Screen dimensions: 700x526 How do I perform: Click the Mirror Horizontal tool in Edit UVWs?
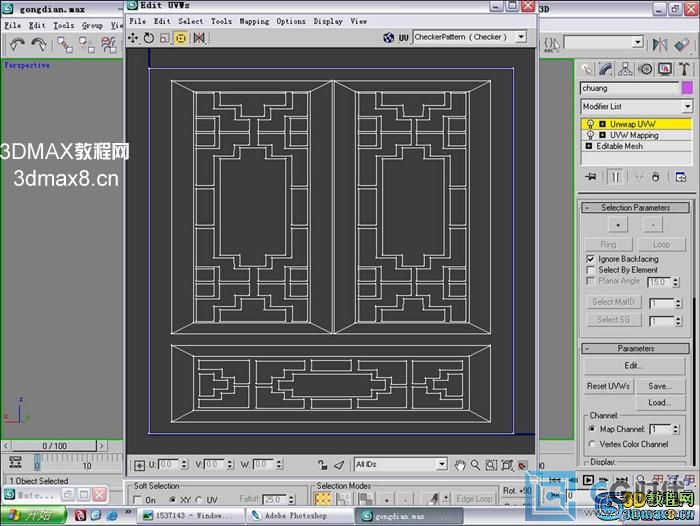tap(199, 38)
